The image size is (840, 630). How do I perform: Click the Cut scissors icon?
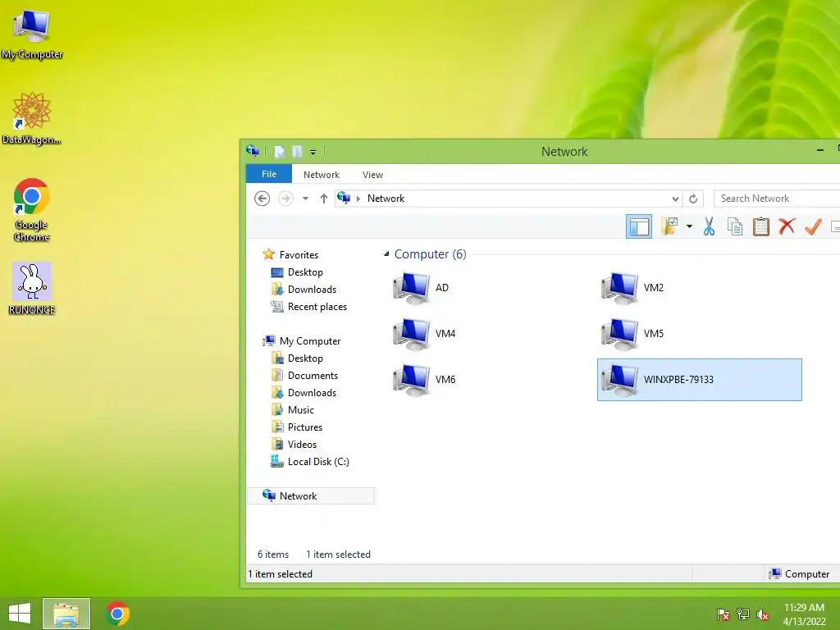pos(709,226)
